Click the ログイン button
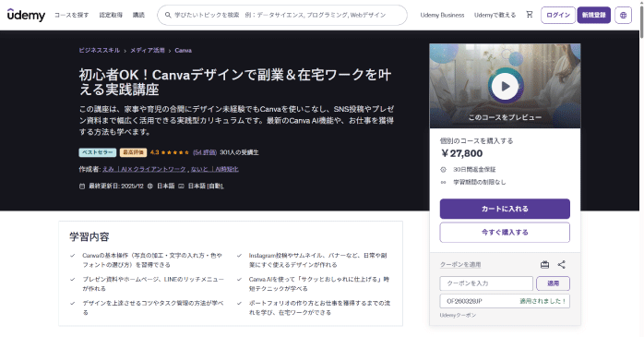Image resolution: width=644 pixels, height=337 pixels. coord(558,15)
